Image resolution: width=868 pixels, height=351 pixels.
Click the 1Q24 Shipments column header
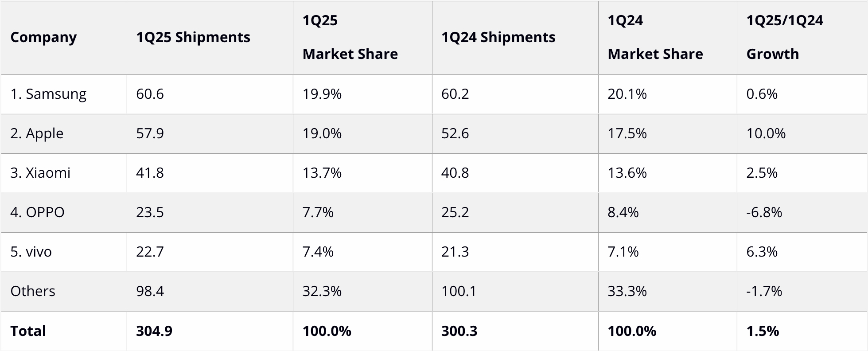click(x=498, y=37)
